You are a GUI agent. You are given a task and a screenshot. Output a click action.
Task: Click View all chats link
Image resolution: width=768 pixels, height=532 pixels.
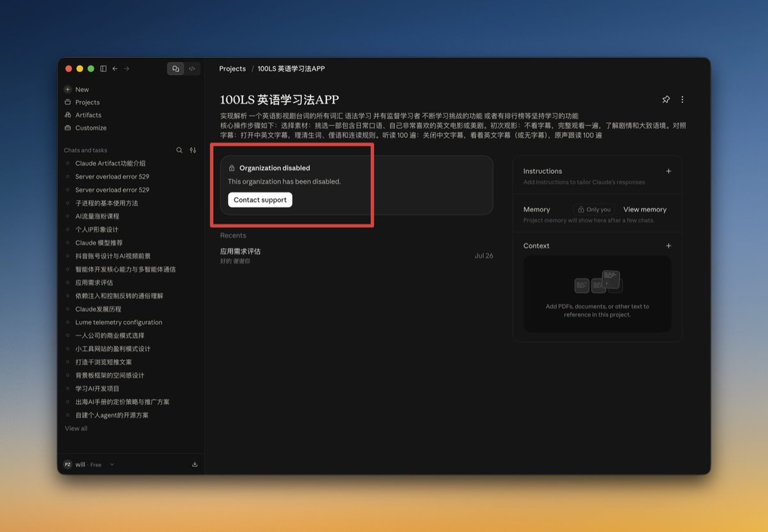(76, 428)
